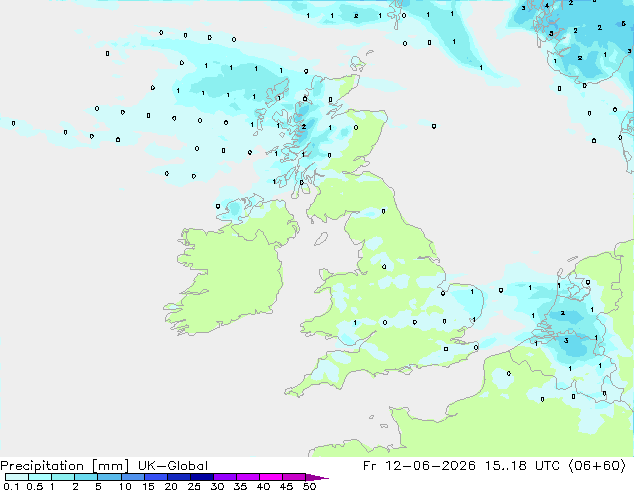This screenshot has height=490, width=634.
Task: Select the 40–45 mm magenta legend swatch
Action: (x=271, y=477)
